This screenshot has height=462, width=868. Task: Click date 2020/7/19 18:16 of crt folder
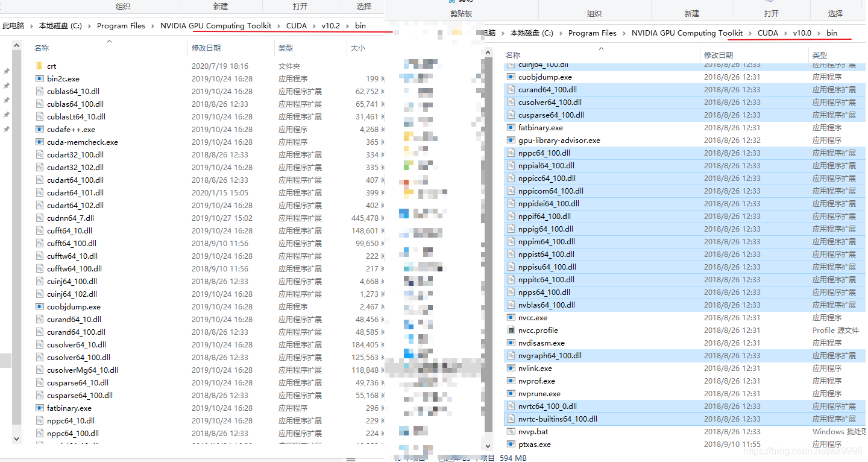pos(220,66)
